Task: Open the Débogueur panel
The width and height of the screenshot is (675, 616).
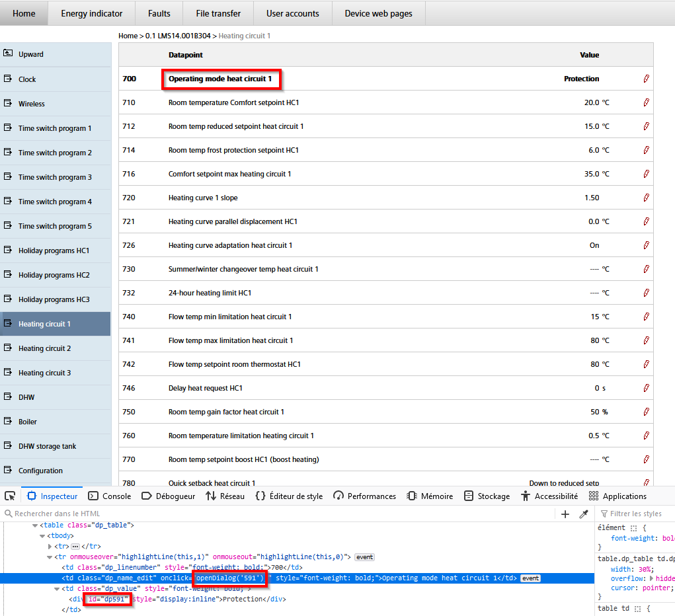Action: [x=169, y=496]
